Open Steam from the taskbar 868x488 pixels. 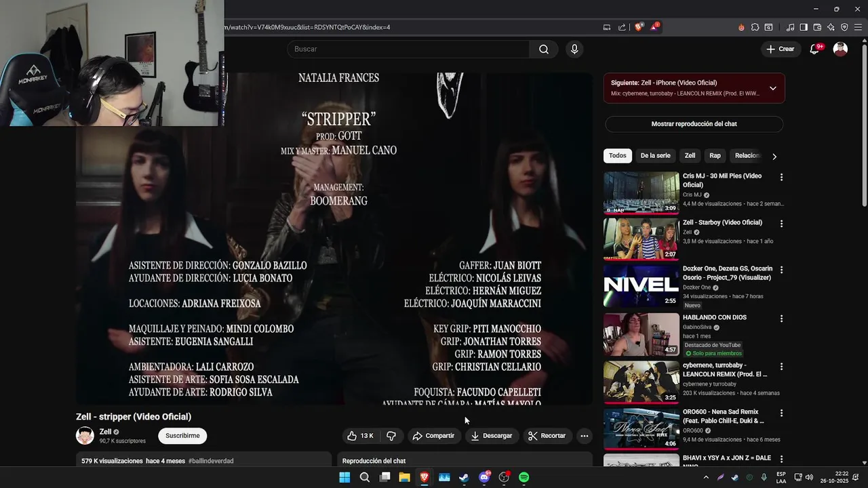point(464,477)
